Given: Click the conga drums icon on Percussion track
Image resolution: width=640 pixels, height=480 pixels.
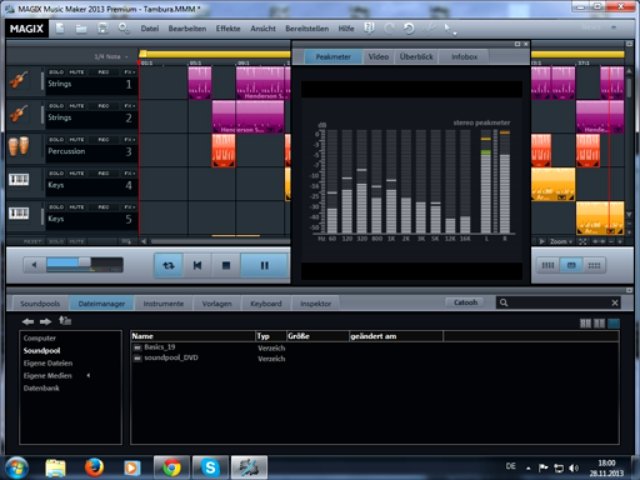Looking at the screenshot, I should click(18, 150).
